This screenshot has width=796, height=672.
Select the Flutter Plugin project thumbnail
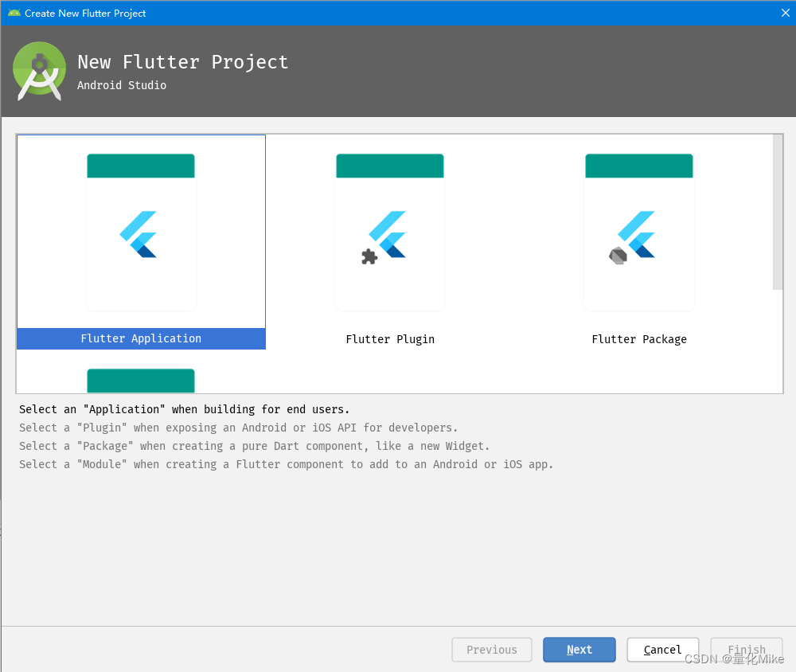point(390,232)
